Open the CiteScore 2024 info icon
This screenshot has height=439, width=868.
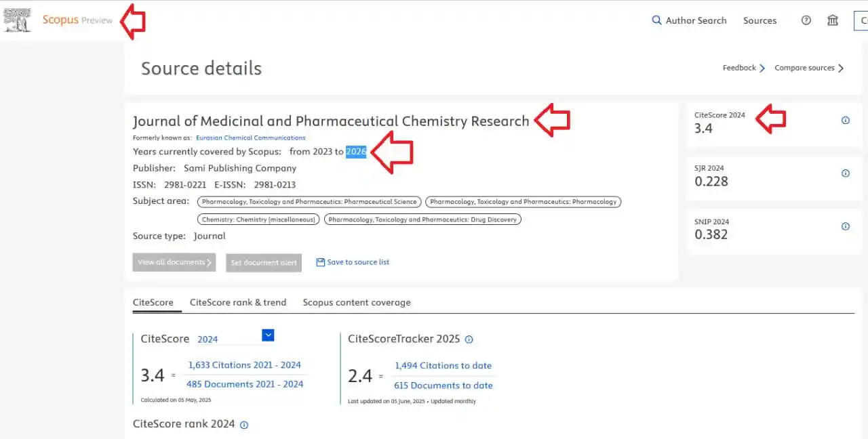click(x=846, y=120)
